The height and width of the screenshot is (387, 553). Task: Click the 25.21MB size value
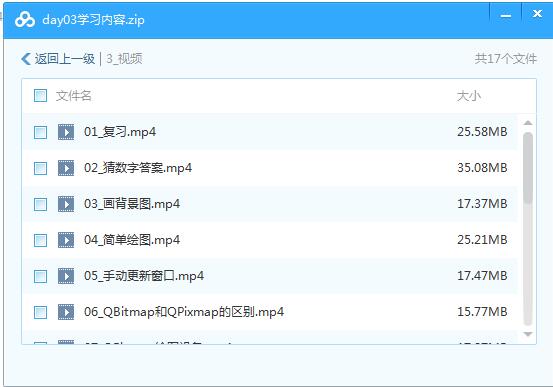[x=482, y=240]
